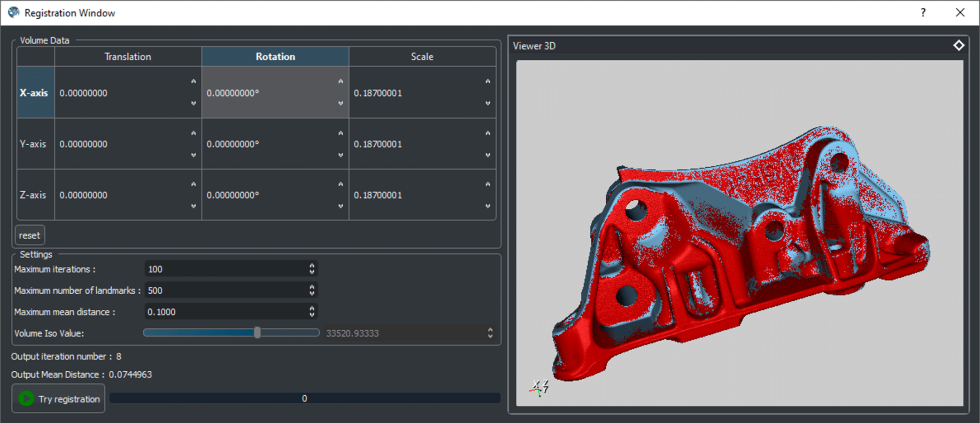This screenshot has width=980, height=423.
Task: Select the Rotation column header
Action: tap(275, 56)
